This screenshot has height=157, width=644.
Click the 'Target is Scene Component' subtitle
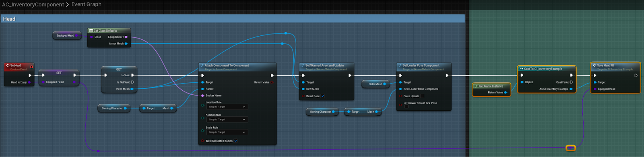pos(221,69)
